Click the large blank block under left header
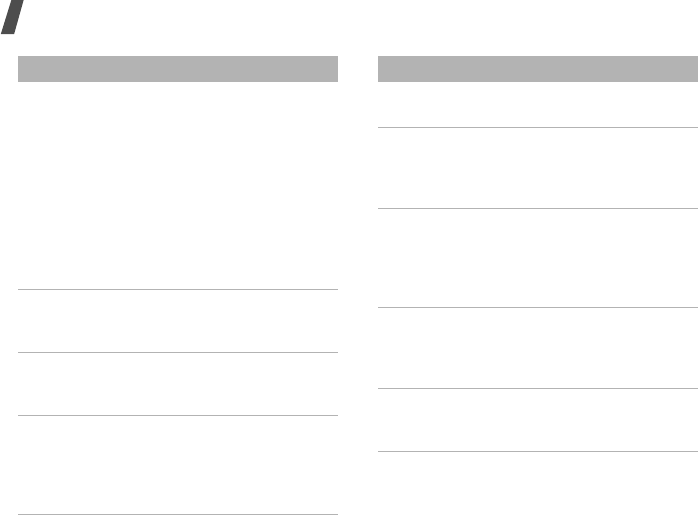Screen dimensions: 698x515 coord(178,185)
